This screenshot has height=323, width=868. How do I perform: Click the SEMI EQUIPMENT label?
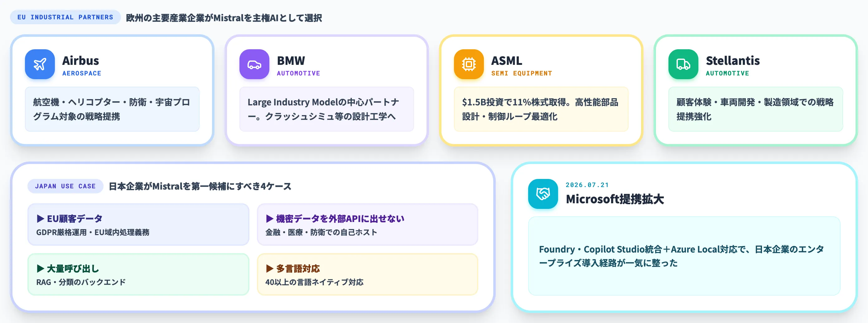point(522,73)
